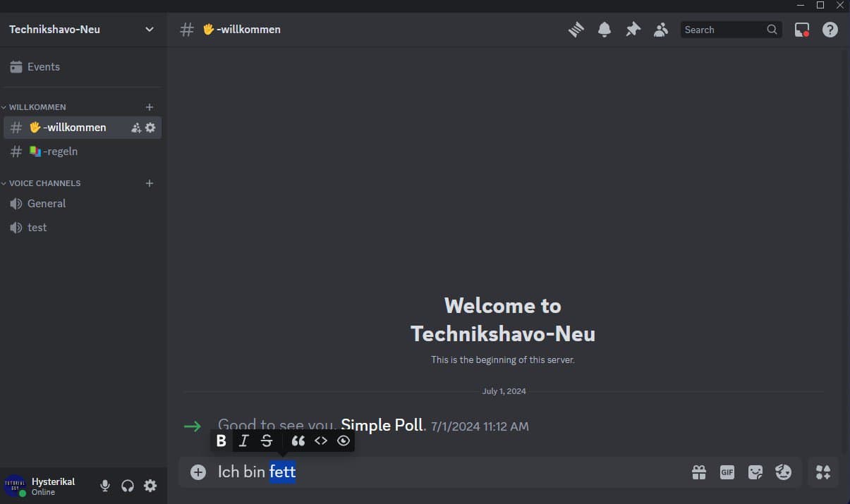The height and width of the screenshot is (504, 850).
Task: Open the regeln text channel
Action: 83,152
